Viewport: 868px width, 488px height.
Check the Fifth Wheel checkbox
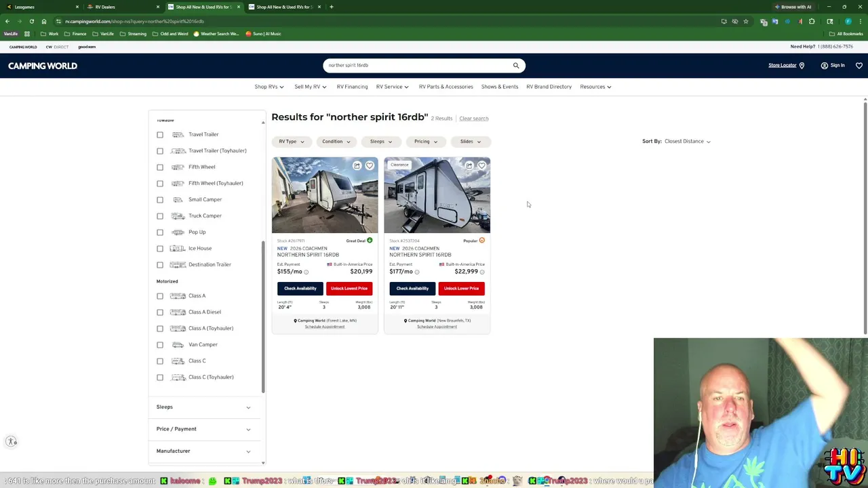[160, 167]
